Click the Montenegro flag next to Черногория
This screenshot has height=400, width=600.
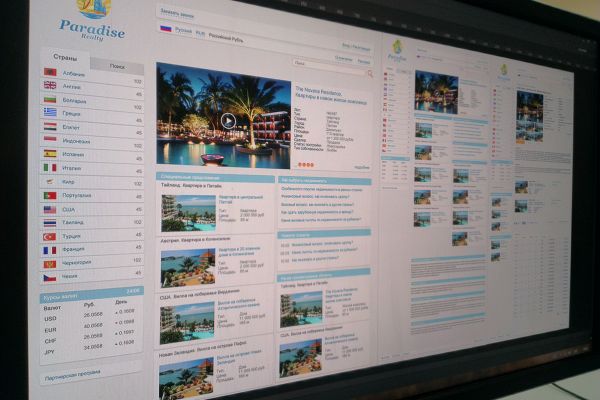(50, 264)
